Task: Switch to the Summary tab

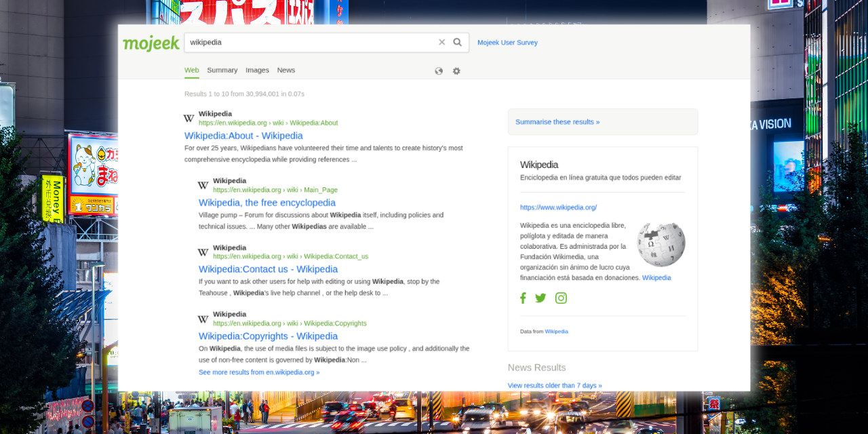Action: (x=222, y=70)
